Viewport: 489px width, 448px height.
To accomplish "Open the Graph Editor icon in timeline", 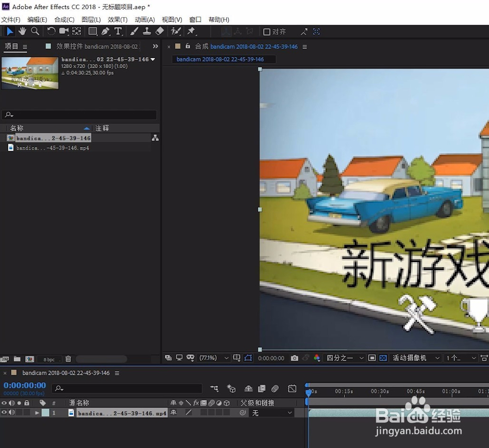I will pos(292,388).
